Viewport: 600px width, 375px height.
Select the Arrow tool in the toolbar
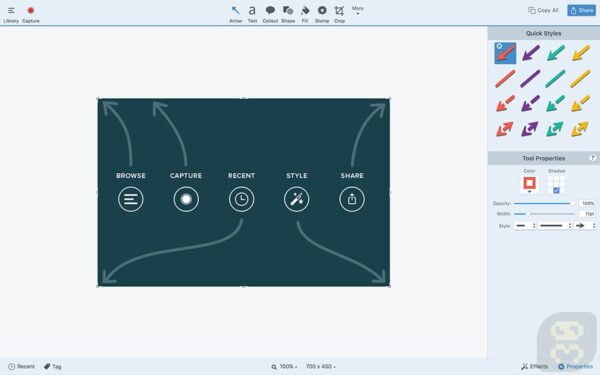coord(236,14)
